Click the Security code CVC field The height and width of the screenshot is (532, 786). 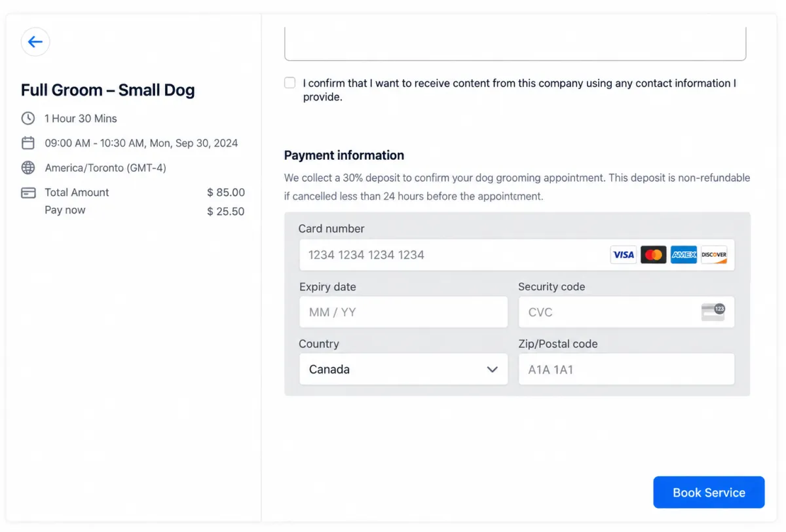626,312
